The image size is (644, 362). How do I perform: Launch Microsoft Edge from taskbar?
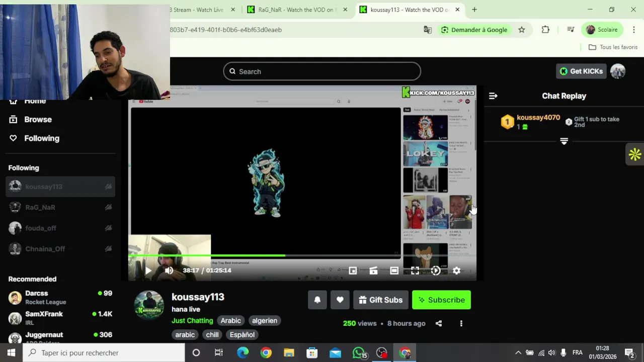click(x=243, y=353)
